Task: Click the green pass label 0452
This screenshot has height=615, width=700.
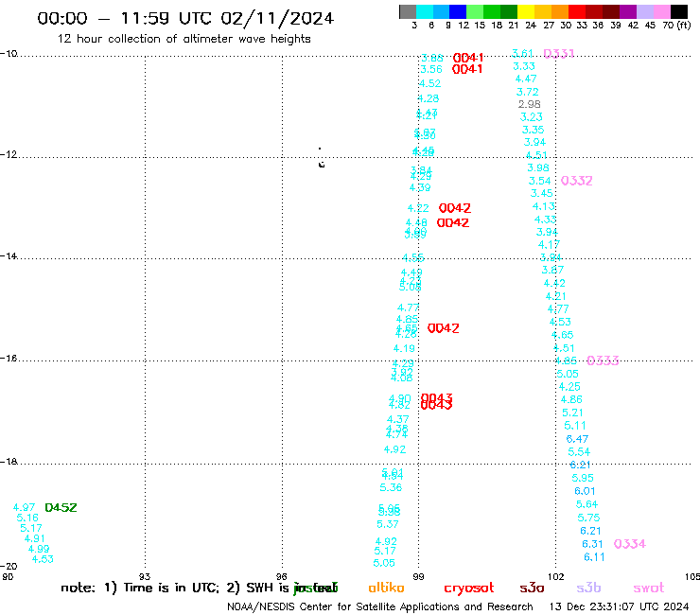Action: point(61,508)
